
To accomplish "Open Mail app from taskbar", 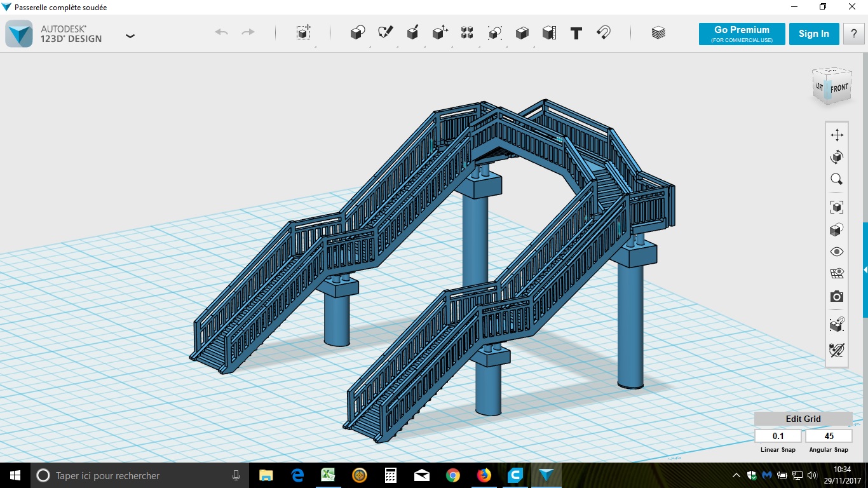I will point(421,475).
